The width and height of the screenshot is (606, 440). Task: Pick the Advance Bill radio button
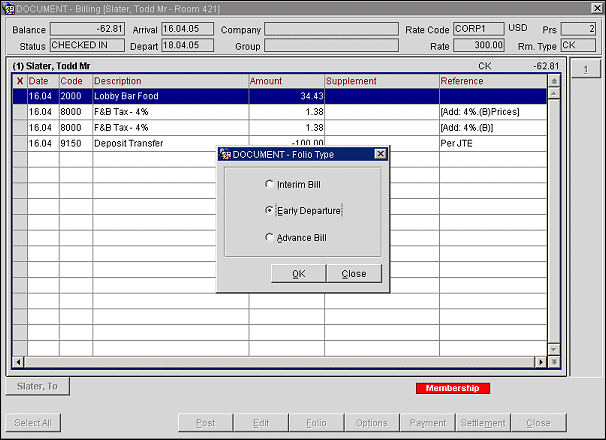click(269, 238)
